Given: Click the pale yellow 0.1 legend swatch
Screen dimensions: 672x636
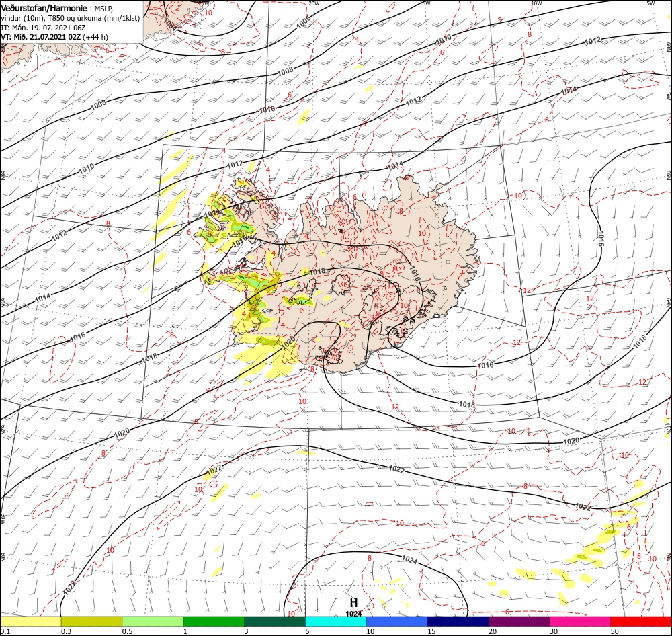Looking at the screenshot, I should [30, 621].
